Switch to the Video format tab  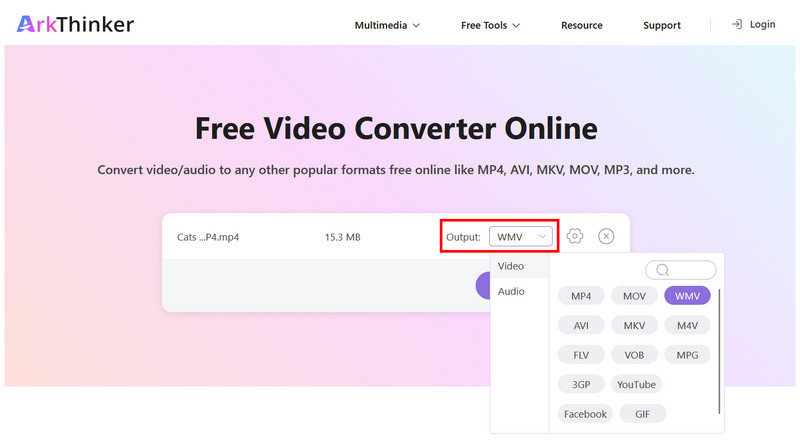point(520,266)
